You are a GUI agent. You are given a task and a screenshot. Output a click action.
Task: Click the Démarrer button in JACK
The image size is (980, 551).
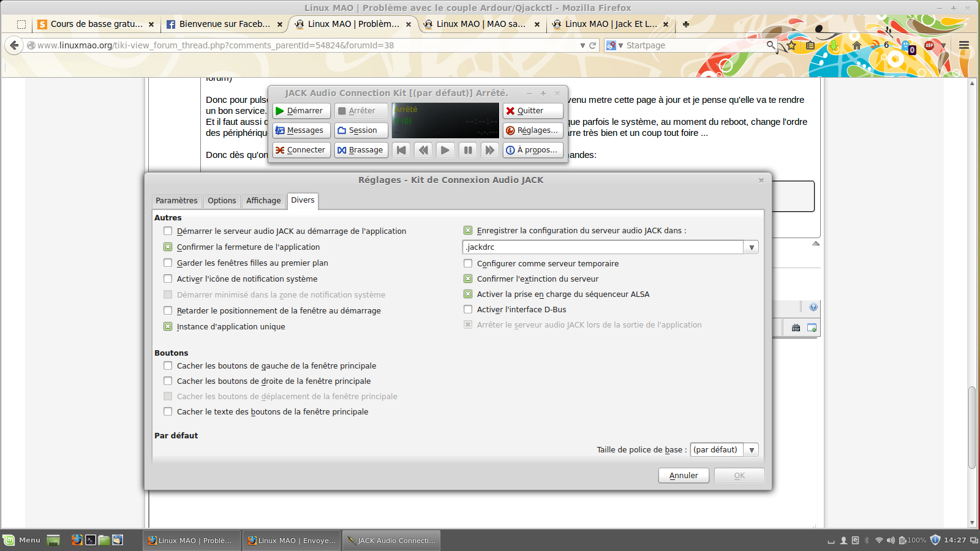pos(301,111)
